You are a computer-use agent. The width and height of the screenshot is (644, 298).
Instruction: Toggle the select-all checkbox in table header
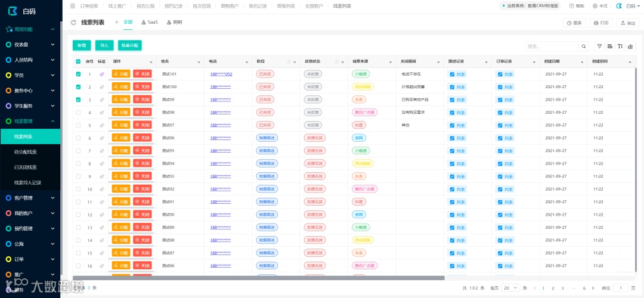point(79,61)
